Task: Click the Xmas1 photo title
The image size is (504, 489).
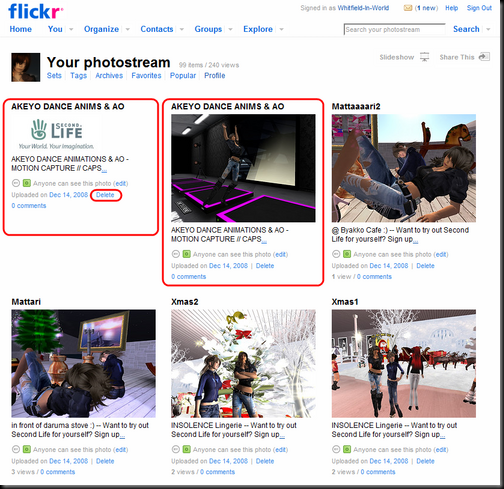Action: (345, 302)
